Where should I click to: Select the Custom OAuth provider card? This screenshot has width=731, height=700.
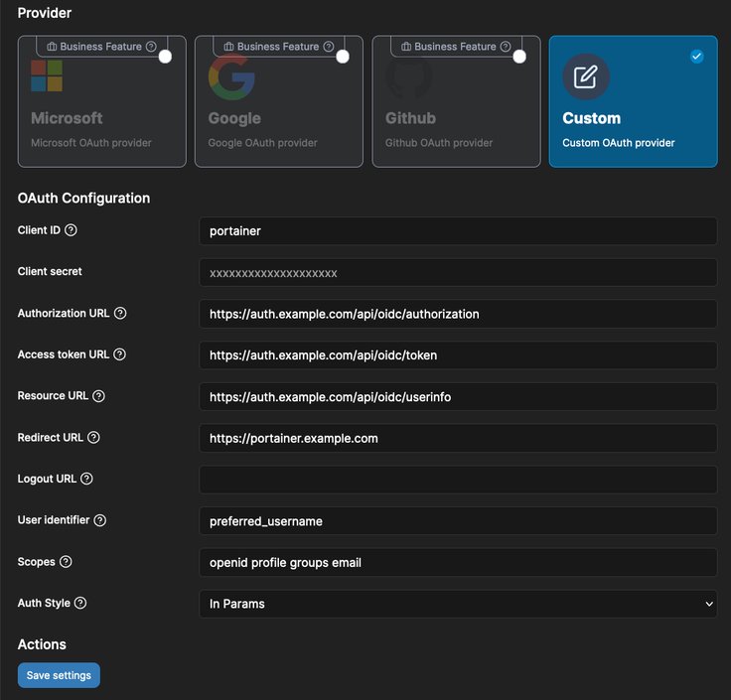[x=633, y=109]
